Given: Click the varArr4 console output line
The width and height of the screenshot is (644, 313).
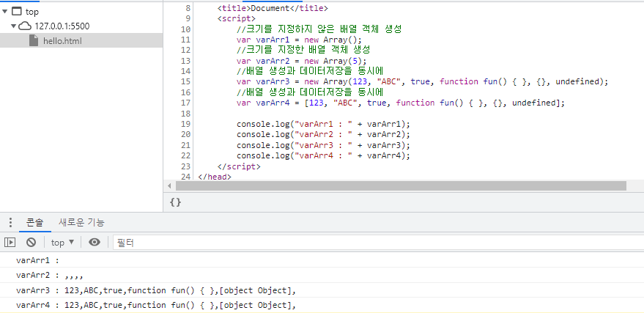Looking at the screenshot, I should [x=322, y=305].
